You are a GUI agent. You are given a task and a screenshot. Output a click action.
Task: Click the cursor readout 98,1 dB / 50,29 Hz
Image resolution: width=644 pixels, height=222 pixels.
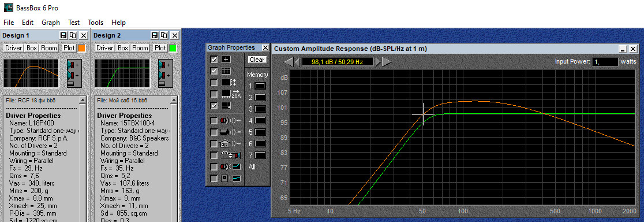pos(337,62)
